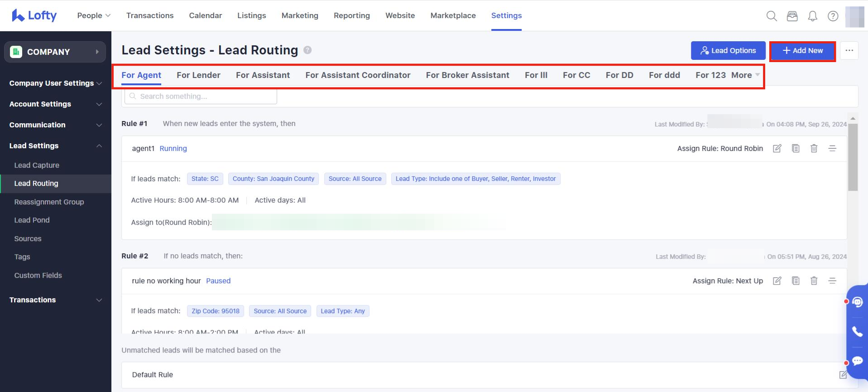The image size is (868, 392).
Task: Delete the 'rule no working hour' rule
Action: (x=814, y=281)
